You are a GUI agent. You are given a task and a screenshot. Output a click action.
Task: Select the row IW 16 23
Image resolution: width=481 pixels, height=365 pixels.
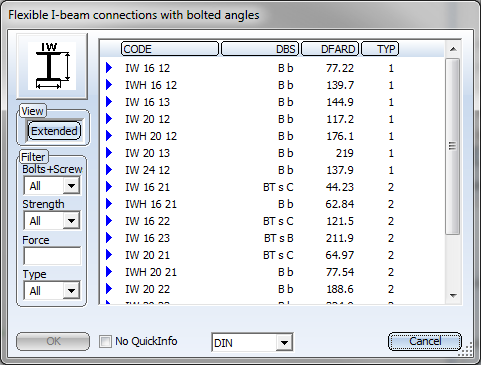[273, 238]
